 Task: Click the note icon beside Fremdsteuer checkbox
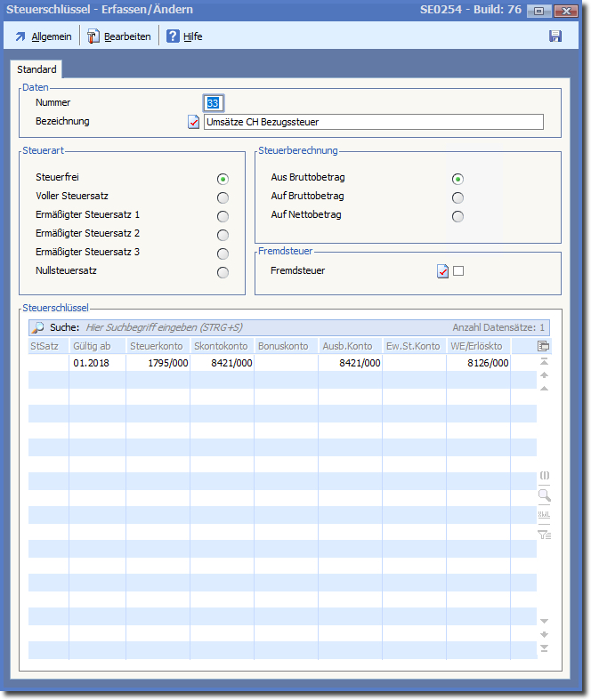[x=442, y=271]
